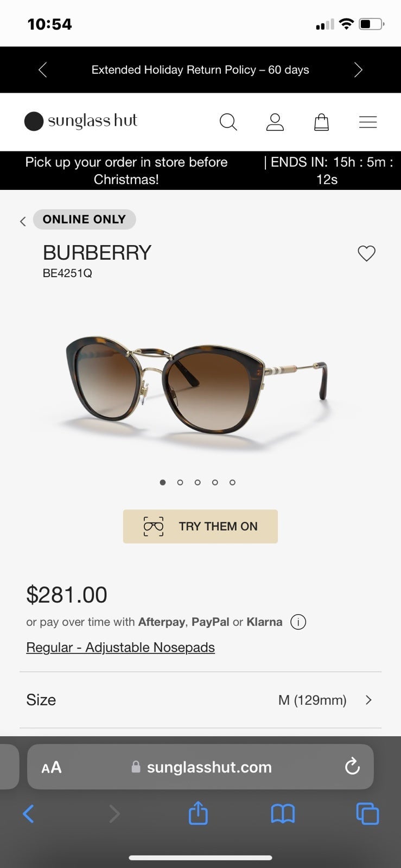
Task: Expand the Size M (129mm) selector
Action: (200, 700)
